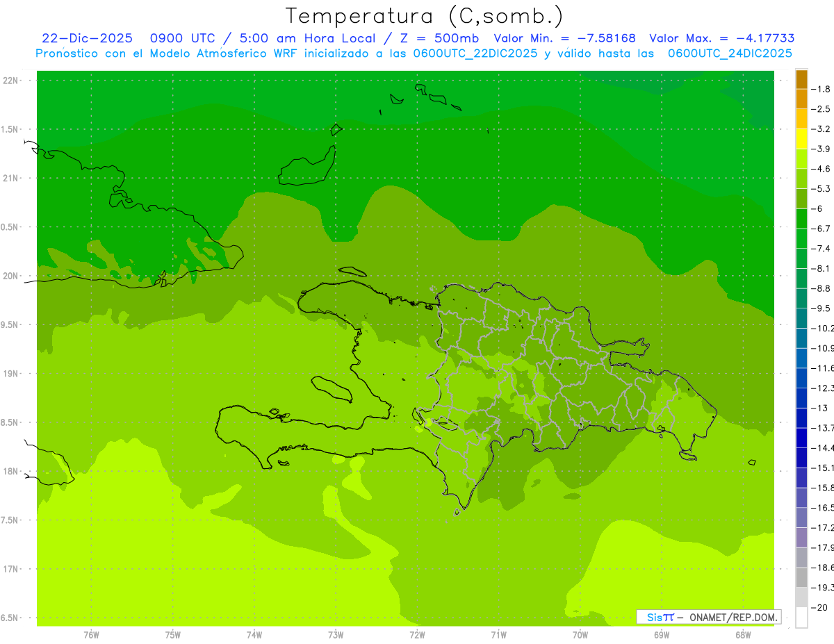The height and width of the screenshot is (644, 834).
Task: Click the "-7.4" color scale label
Action: [820, 248]
